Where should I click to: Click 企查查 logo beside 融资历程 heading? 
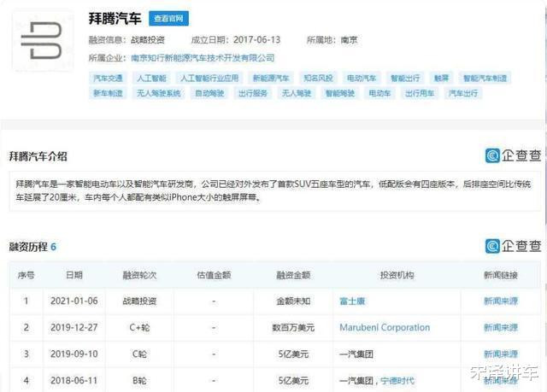tap(513, 246)
